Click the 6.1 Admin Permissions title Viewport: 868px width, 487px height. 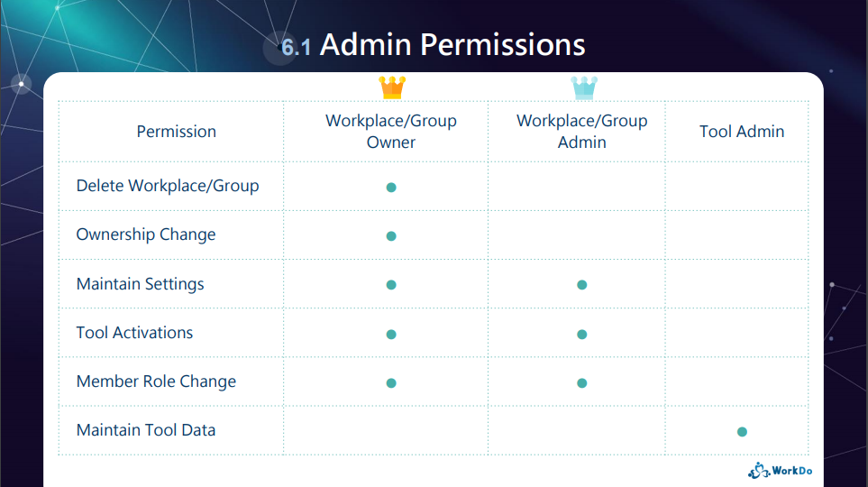pos(433,45)
